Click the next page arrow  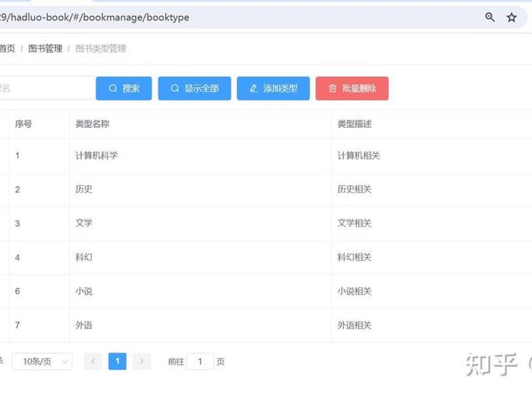pos(142,361)
